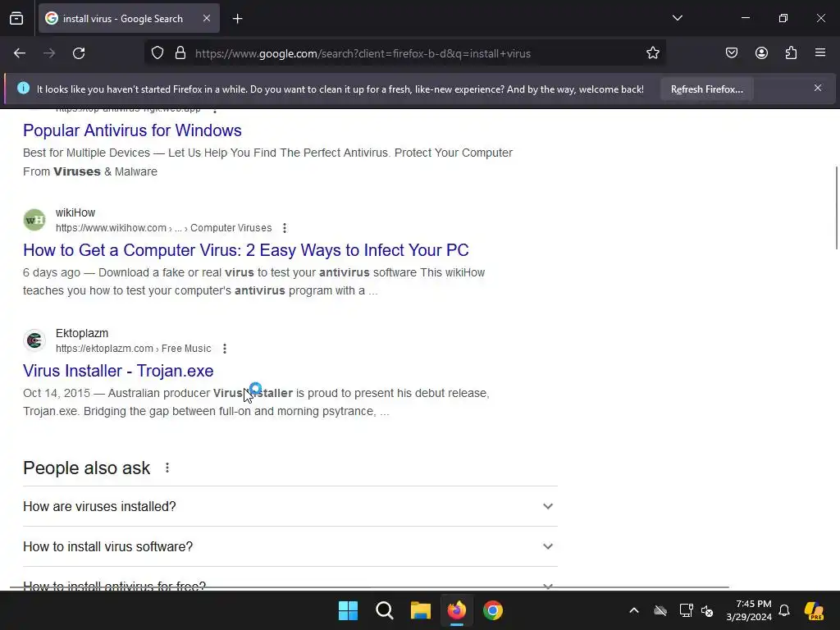Image resolution: width=840 pixels, height=630 pixels.
Task: Open Copilot preview icon in taskbar
Action: pyautogui.click(x=814, y=610)
